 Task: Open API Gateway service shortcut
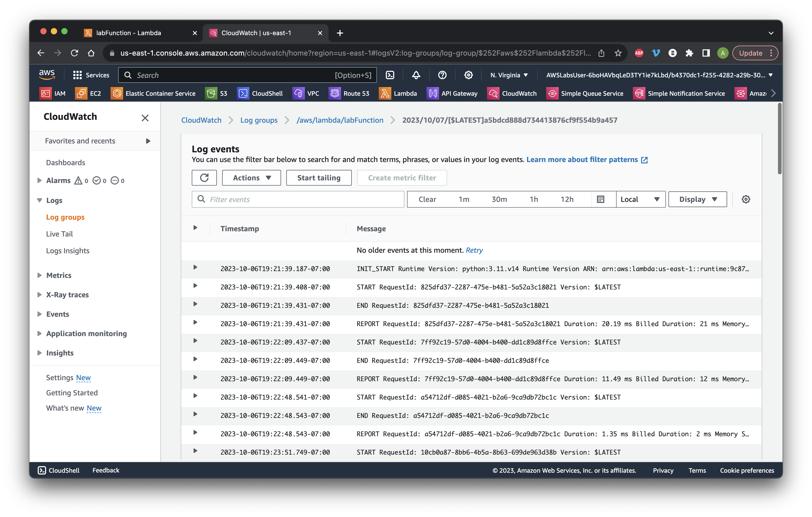[452, 94]
